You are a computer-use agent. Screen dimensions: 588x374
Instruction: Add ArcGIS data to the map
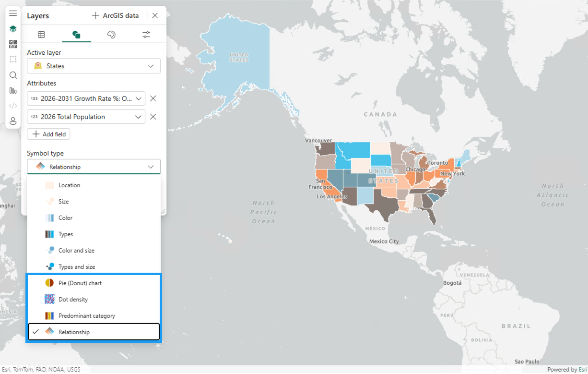click(115, 15)
